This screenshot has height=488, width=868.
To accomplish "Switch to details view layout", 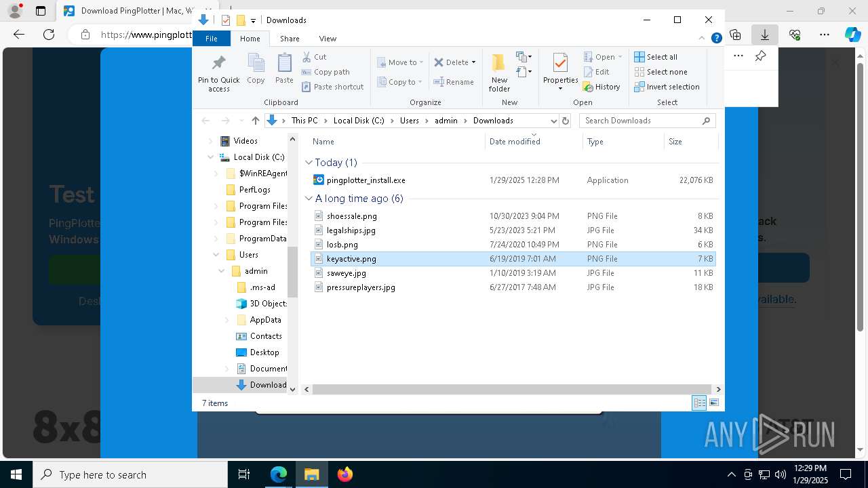I will pos(699,403).
